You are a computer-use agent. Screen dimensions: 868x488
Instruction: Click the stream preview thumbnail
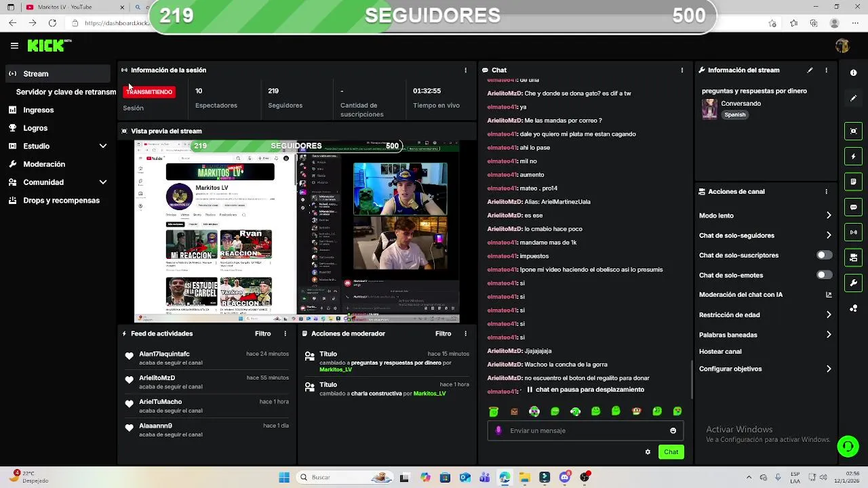(x=296, y=231)
